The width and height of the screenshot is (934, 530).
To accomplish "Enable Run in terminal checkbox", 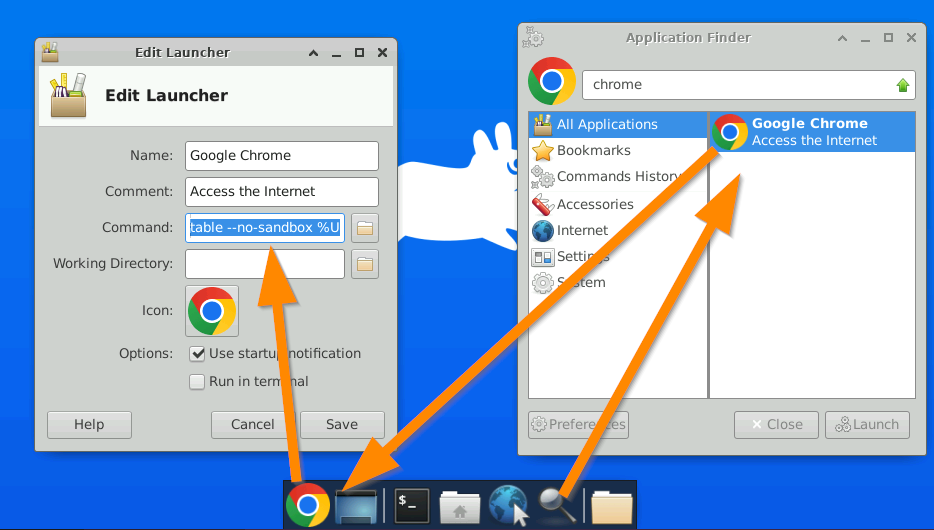I will coord(197,382).
